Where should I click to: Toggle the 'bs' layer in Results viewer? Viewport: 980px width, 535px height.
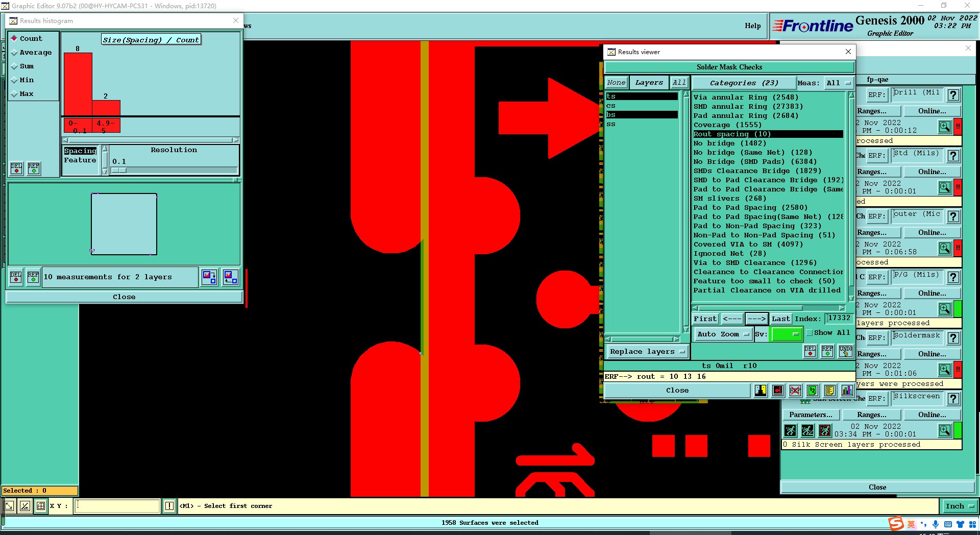642,115
